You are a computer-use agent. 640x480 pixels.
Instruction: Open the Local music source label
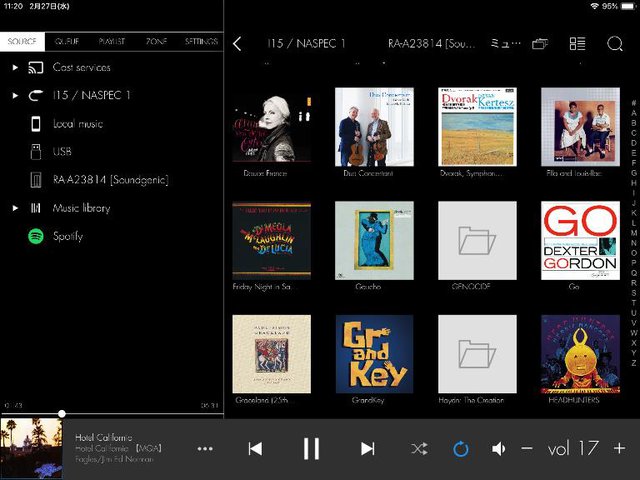click(x=78, y=124)
